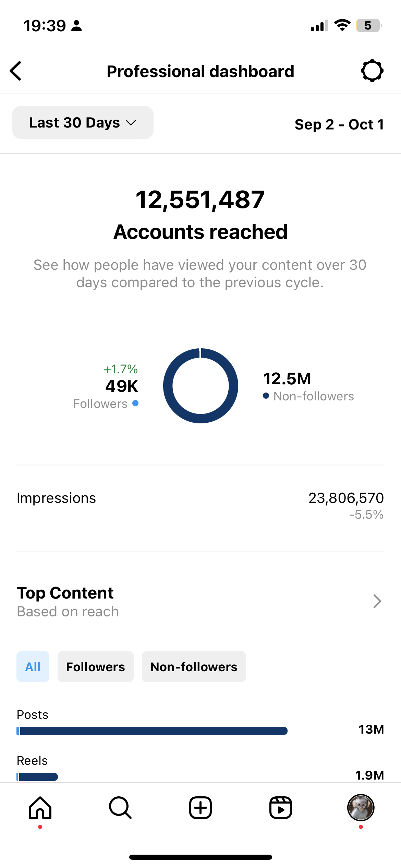Select the Non-followers filter chip
This screenshot has height=868, width=401.
[x=194, y=667]
